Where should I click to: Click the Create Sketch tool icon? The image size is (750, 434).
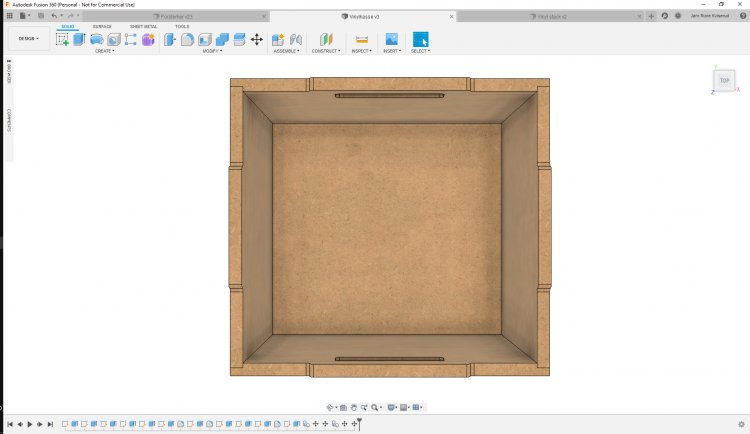(x=62, y=39)
